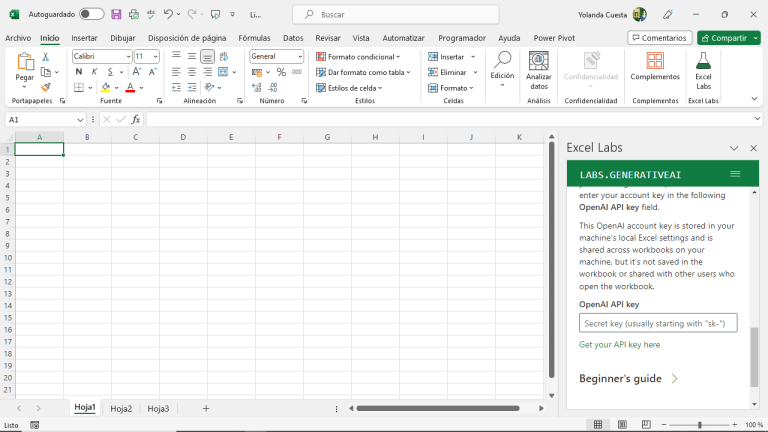Open the Power Pivot tab
Image resolution: width=768 pixels, height=432 pixels.
click(554, 38)
